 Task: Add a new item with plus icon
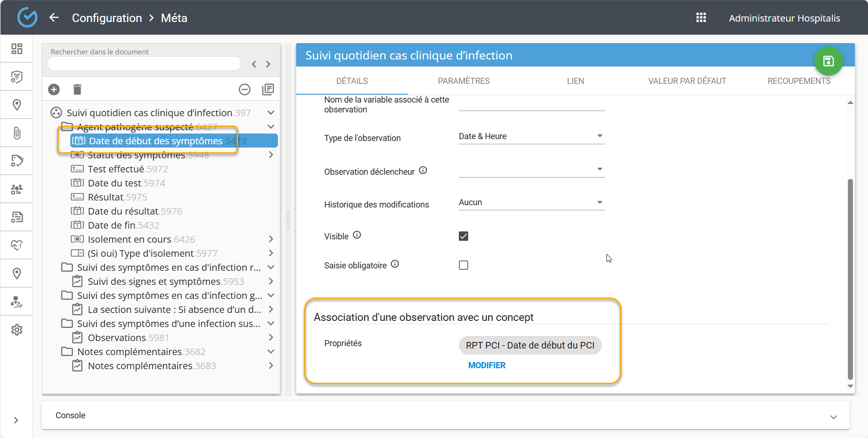coord(54,89)
